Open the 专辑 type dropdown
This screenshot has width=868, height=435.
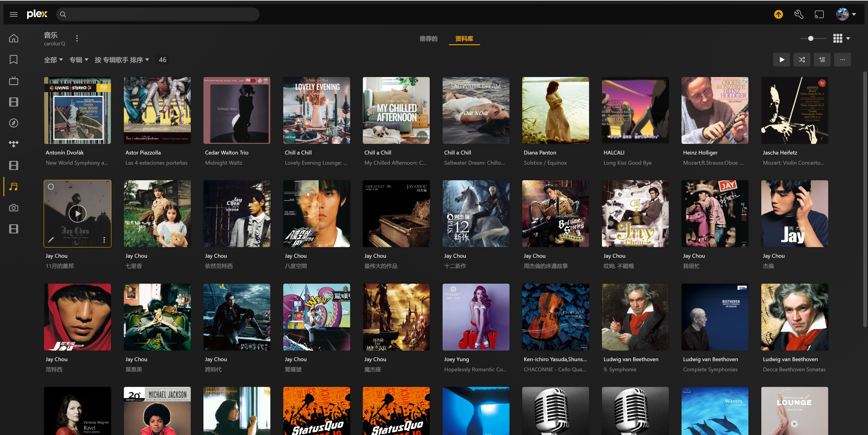79,60
